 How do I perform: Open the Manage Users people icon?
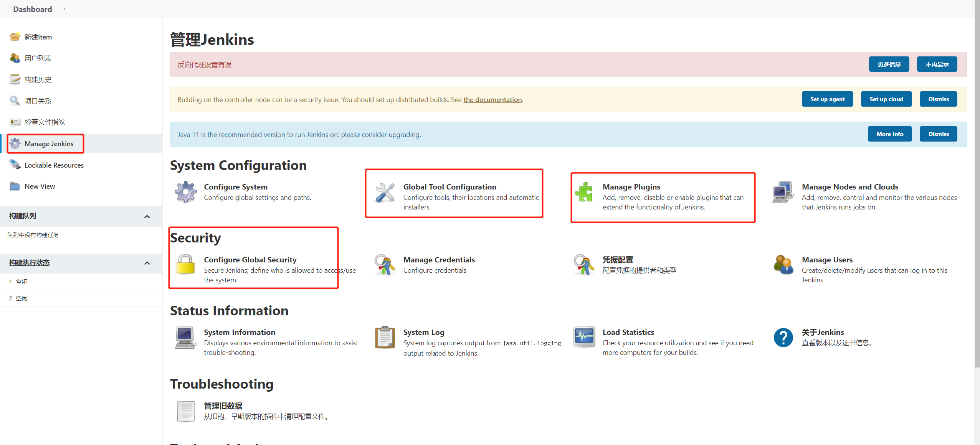(783, 265)
